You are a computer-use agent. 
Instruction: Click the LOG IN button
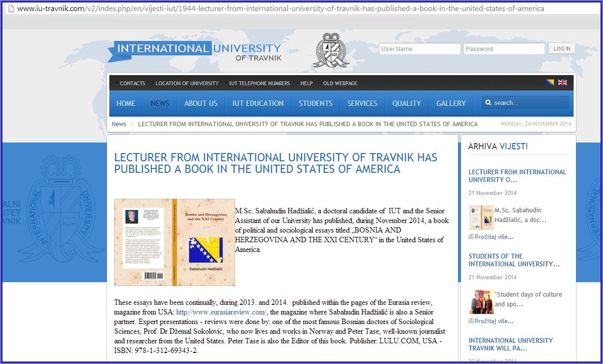(562, 49)
